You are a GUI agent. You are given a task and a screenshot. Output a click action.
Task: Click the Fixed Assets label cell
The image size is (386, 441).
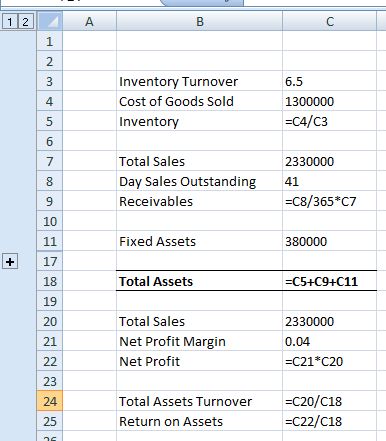199,241
